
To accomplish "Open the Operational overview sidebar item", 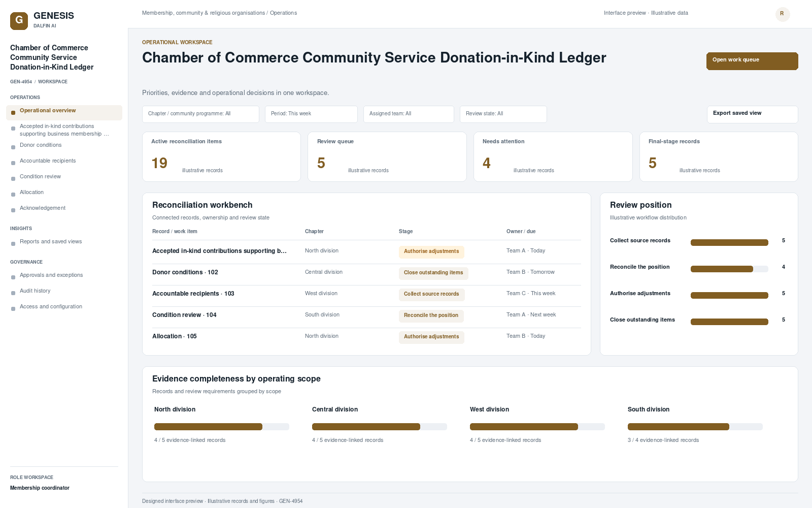I will coord(64,112).
